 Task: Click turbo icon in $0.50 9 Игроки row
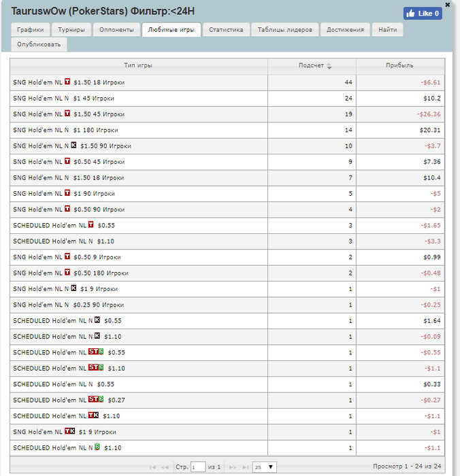(x=67, y=256)
